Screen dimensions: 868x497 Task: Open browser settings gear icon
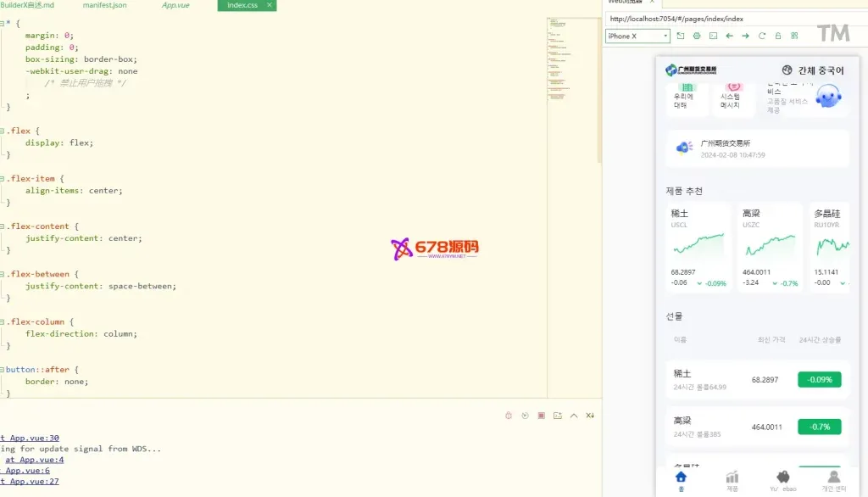click(x=697, y=36)
